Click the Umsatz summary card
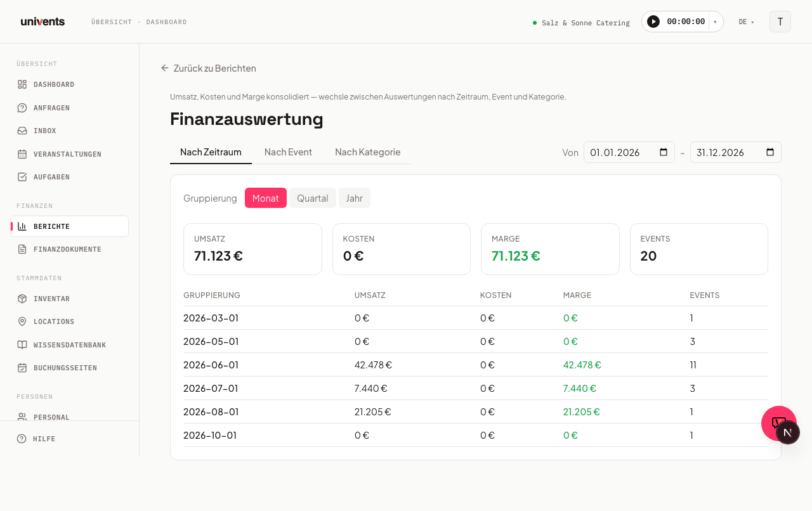 point(252,249)
